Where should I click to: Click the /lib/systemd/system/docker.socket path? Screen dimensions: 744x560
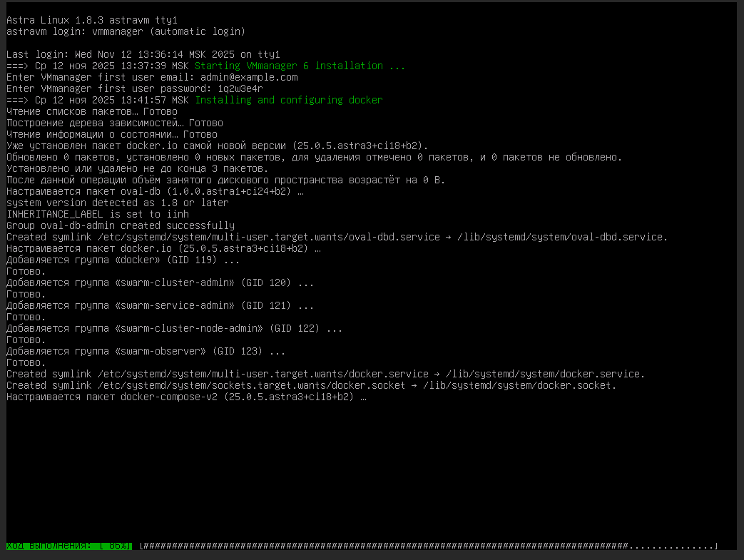point(519,385)
